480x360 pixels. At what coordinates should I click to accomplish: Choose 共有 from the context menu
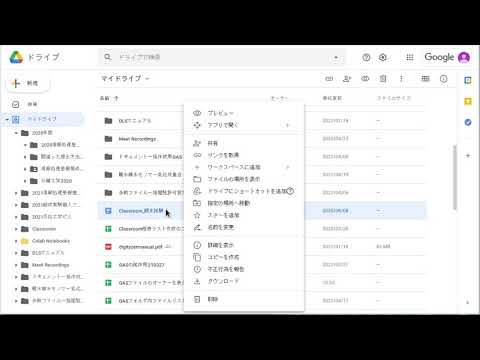point(244,143)
